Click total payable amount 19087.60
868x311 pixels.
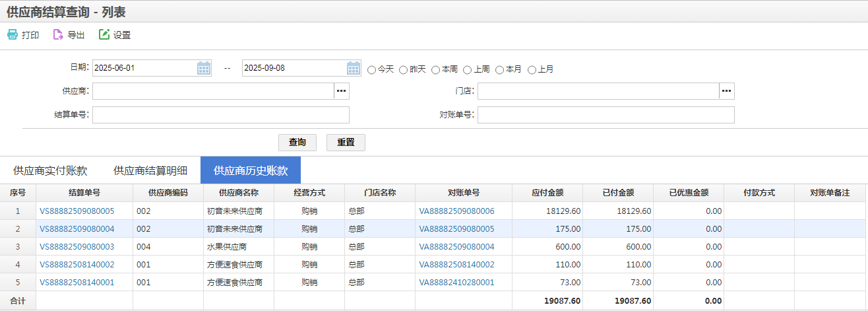pyautogui.click(x=547, y=300)
